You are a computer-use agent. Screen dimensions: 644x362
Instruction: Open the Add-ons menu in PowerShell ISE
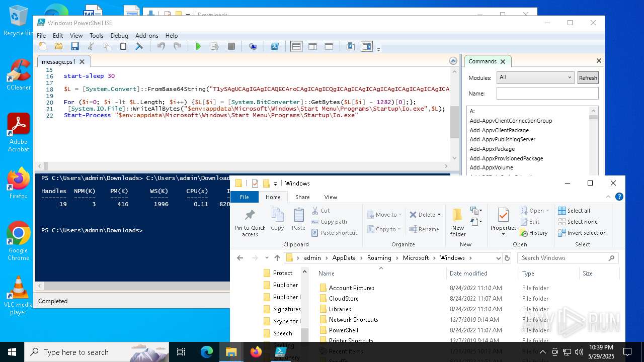point(147,36)
